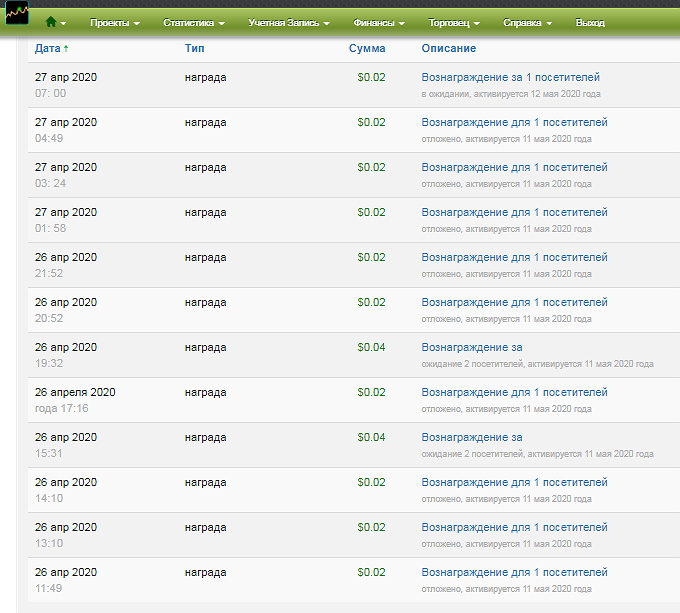Open reward link dated 27 апр 07:00
This screenshot has width=680, height=613.
pyautogui.click(x=510, y=77)
